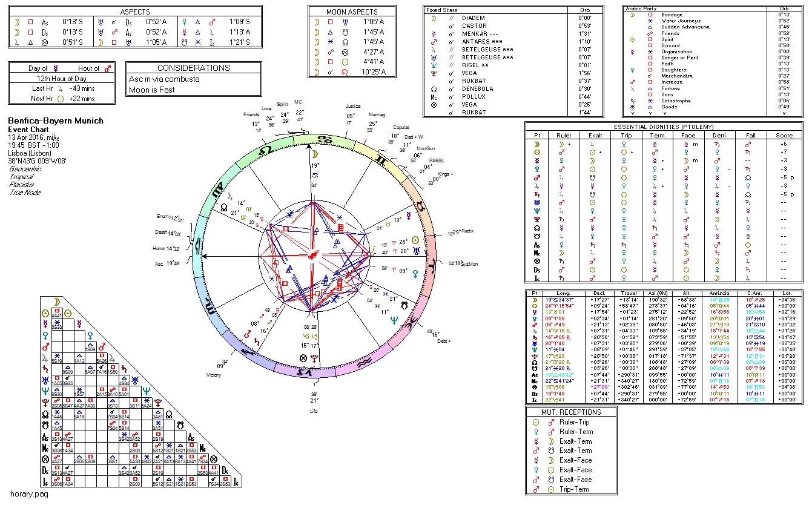Click the '19:45 BST -1:00' time text
Viewport: 812px width, 505px height.
coord(35,145)
